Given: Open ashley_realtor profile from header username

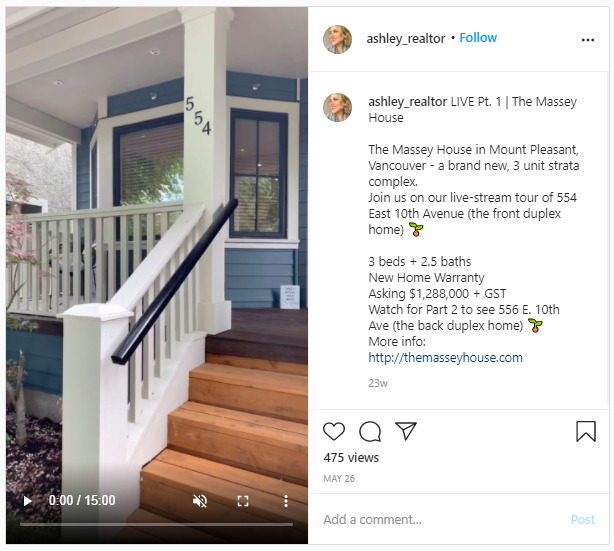Looking at the screenshot, I should click(x=406, y=38).
